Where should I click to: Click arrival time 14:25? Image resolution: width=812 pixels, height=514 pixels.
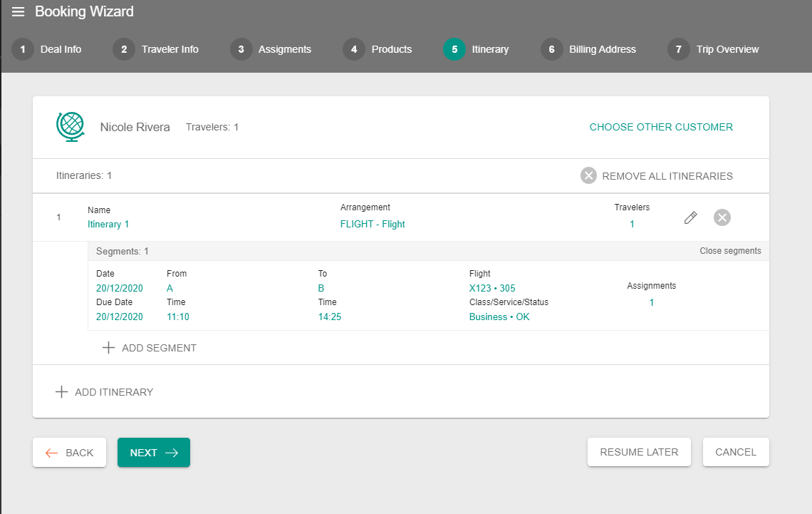tap(329, 317)
